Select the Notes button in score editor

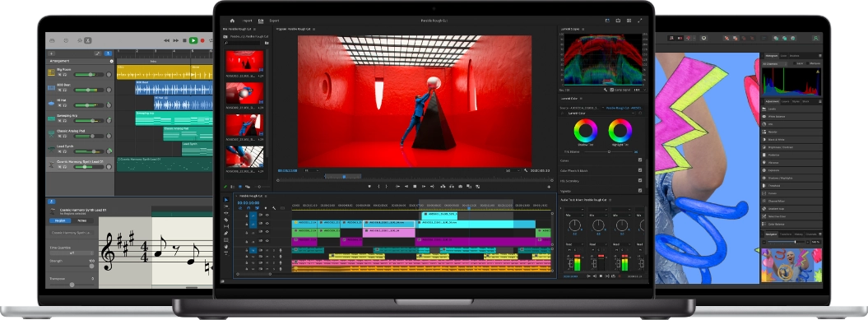[x=82, y=220]
